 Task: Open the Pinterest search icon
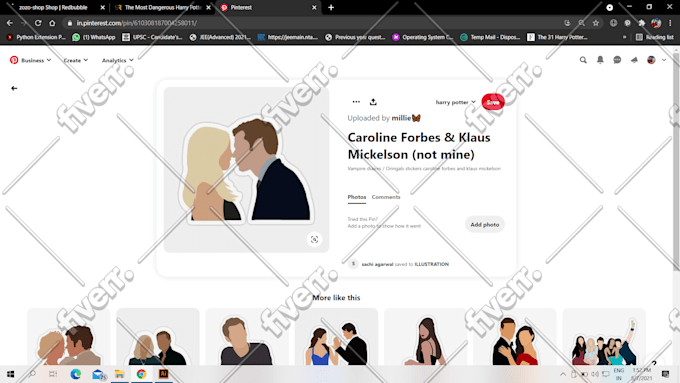pyautogui.click(x=583, y=60)
